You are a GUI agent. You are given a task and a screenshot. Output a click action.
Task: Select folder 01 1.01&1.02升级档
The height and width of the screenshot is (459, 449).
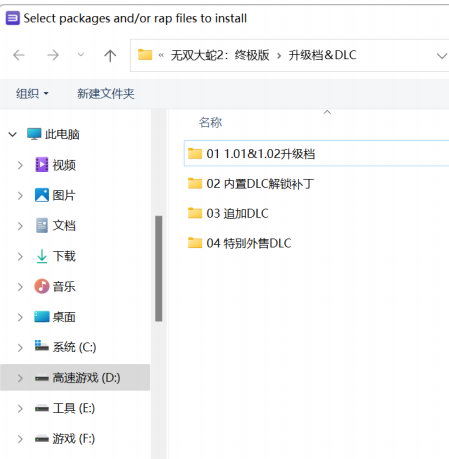[316, 154]
